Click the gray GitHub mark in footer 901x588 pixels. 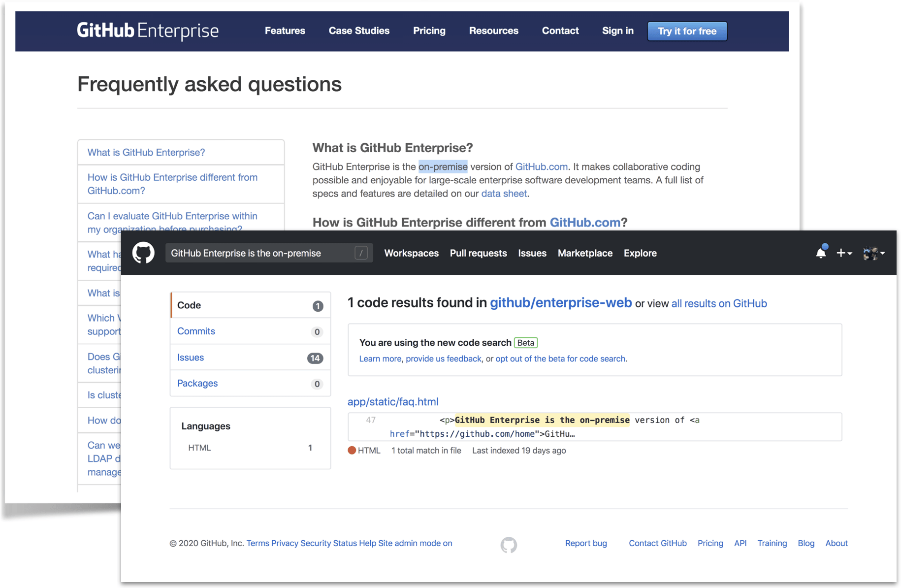[509, 545]
